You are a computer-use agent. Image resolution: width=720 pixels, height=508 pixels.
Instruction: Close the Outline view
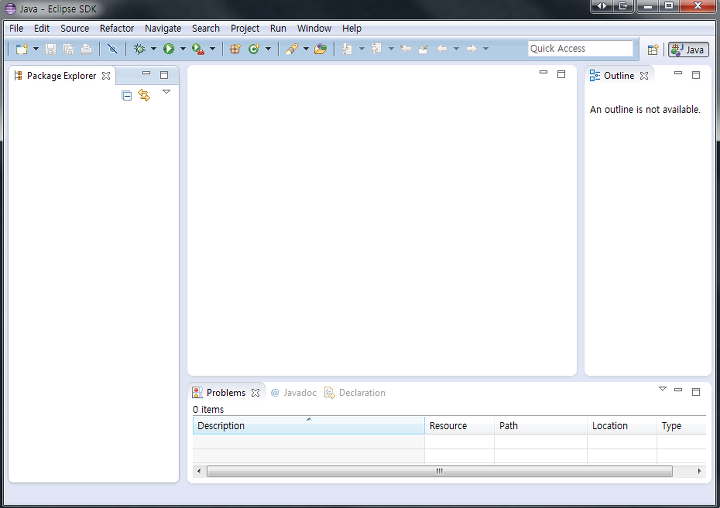point(644,76)
